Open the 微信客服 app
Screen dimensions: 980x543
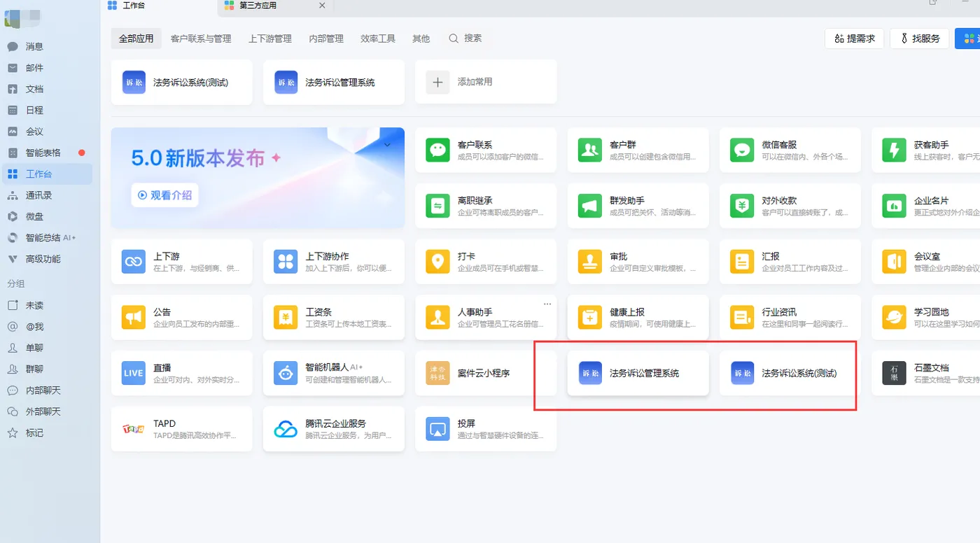click(790, 150)
